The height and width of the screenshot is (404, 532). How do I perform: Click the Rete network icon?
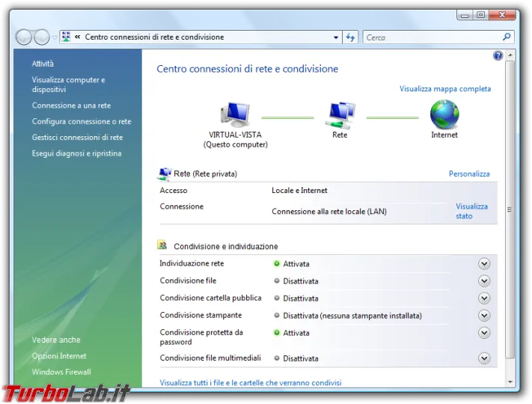[x=340, y=114]
